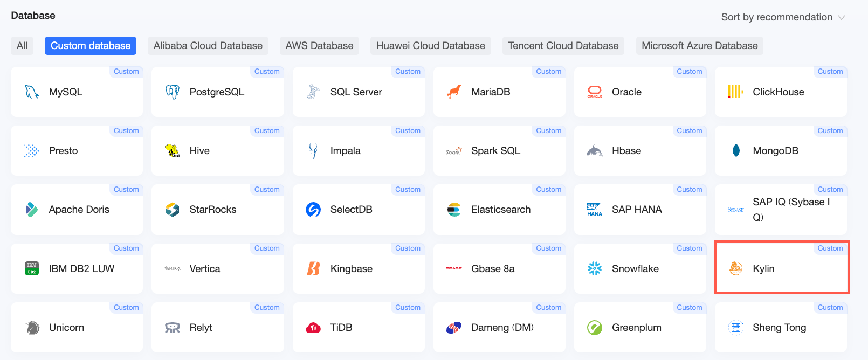Select the ClickHouse label text

tap(779, 92)
